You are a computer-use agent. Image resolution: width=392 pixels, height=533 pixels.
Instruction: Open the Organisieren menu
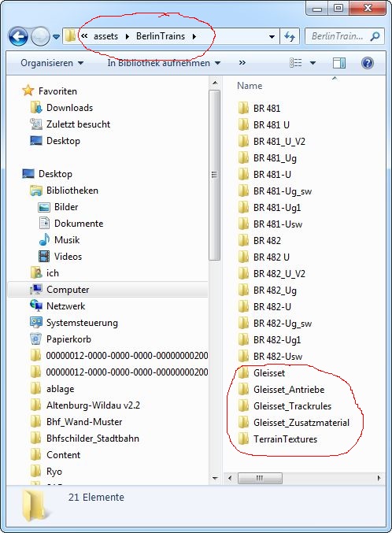pyautogui.click(x=52, y=63)
